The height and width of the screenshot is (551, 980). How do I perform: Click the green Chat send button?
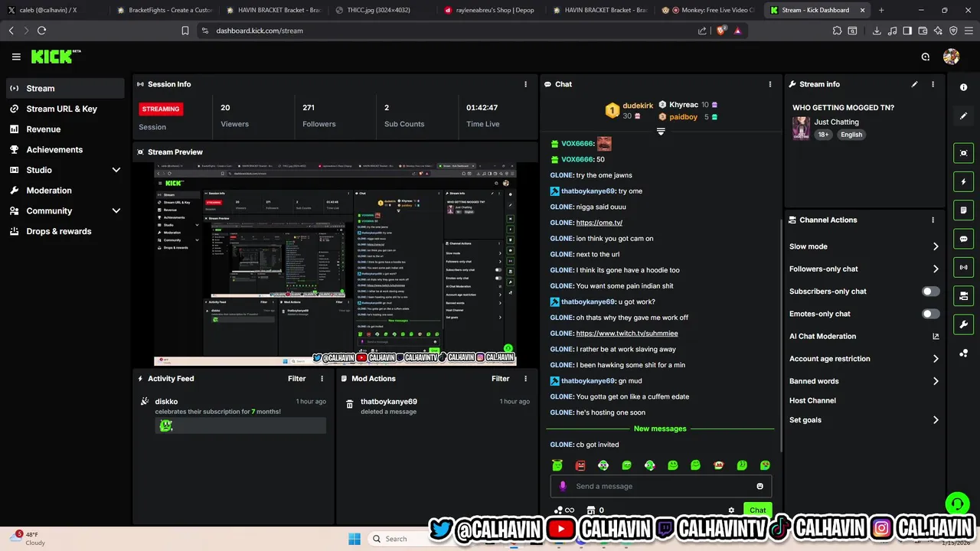pyautogui.click(x=757, y=510)
